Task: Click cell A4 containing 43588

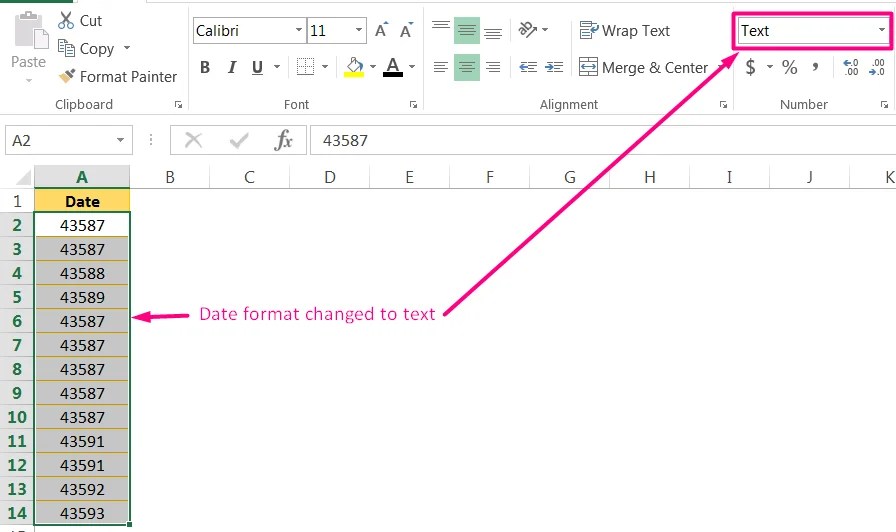Action: coord(82,273)
